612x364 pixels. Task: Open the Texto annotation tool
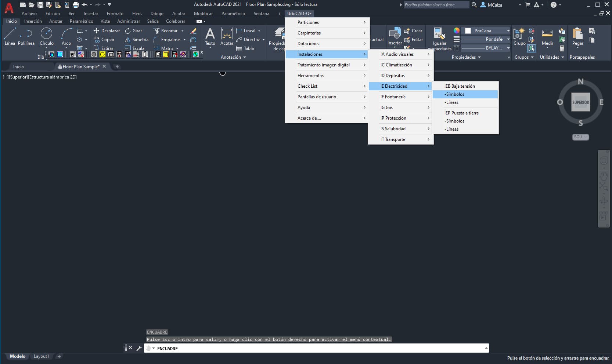click(x=210, y=36)
